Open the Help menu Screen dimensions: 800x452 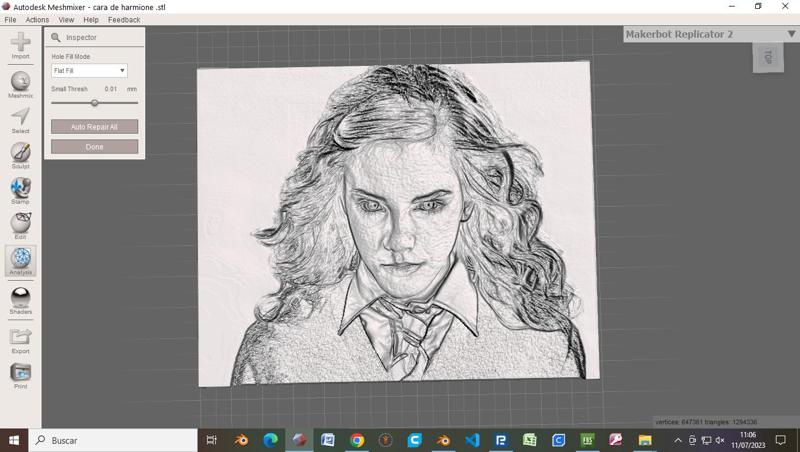coord(91,20)
